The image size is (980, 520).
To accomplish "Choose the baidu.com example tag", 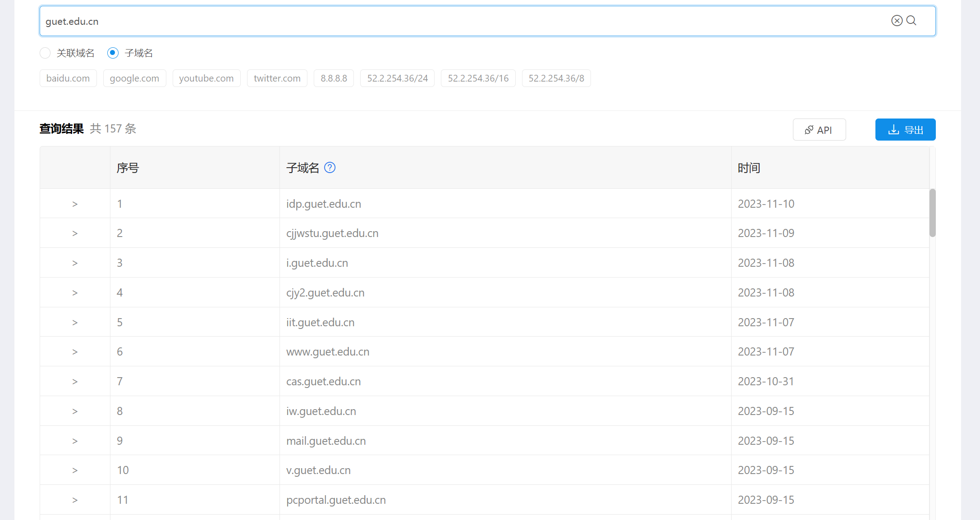I will (68, 78).
